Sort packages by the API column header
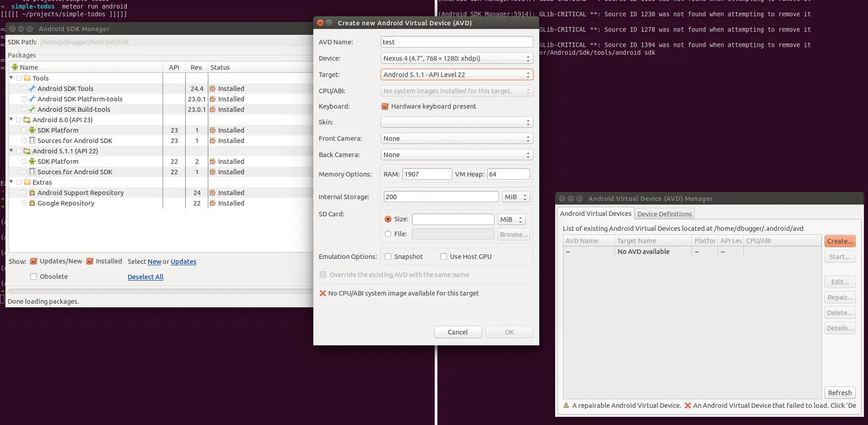The image size is (868, 425). coord(174,67)
